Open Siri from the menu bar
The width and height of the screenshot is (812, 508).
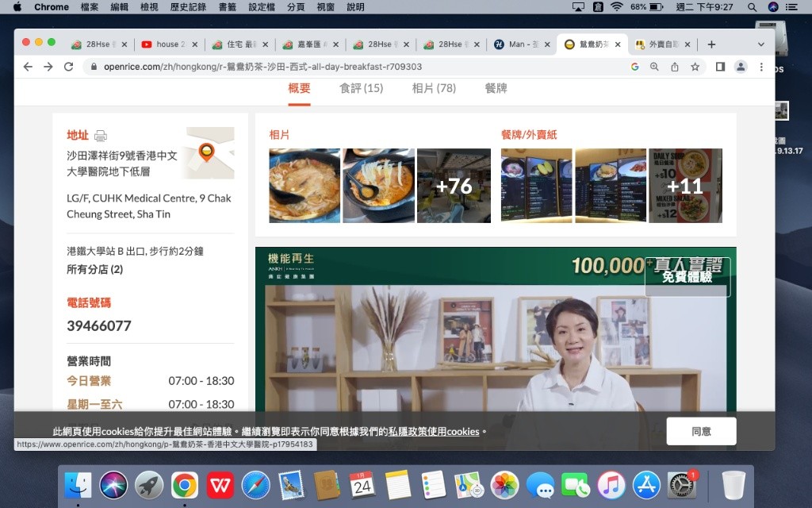pos(772,6)
